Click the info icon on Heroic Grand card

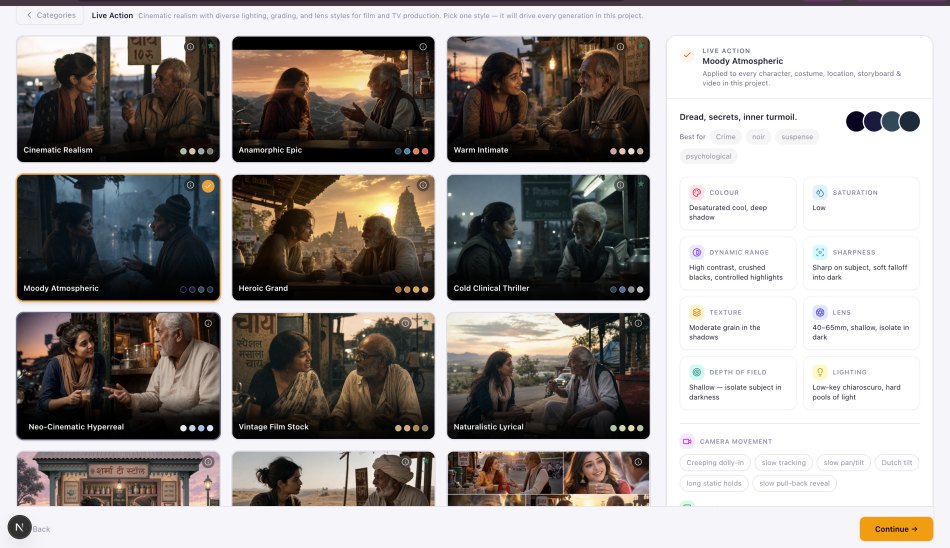coord(423,185)
